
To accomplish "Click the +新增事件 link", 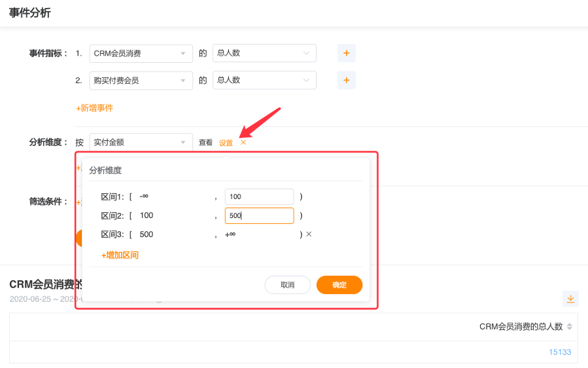I will click(95, 108).
